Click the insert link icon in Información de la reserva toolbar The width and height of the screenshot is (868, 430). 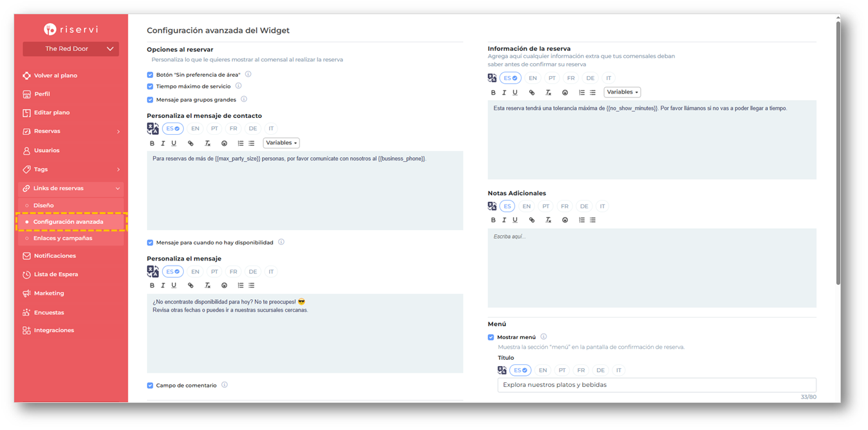(532, 93)
